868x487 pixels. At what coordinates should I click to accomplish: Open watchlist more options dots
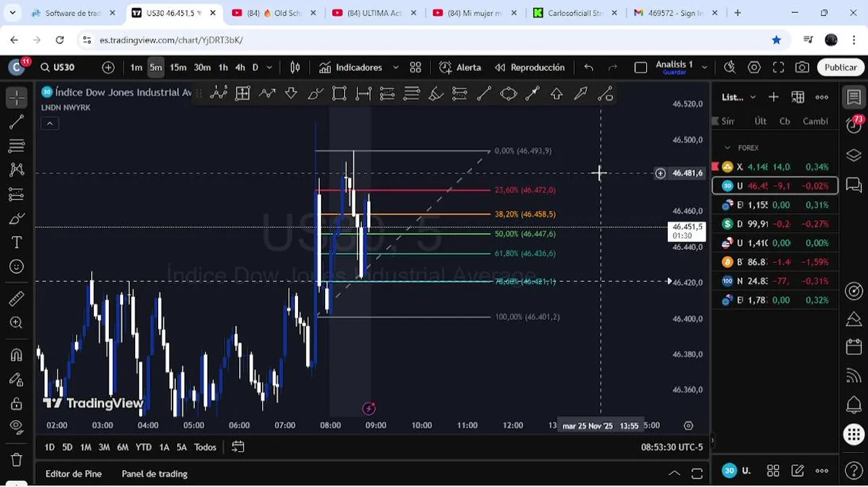(x=822, y=97)
